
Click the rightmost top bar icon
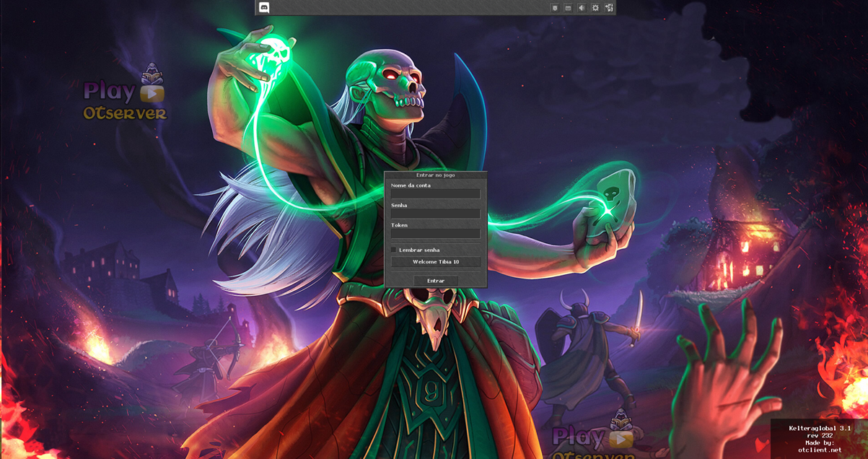[609, 8]
